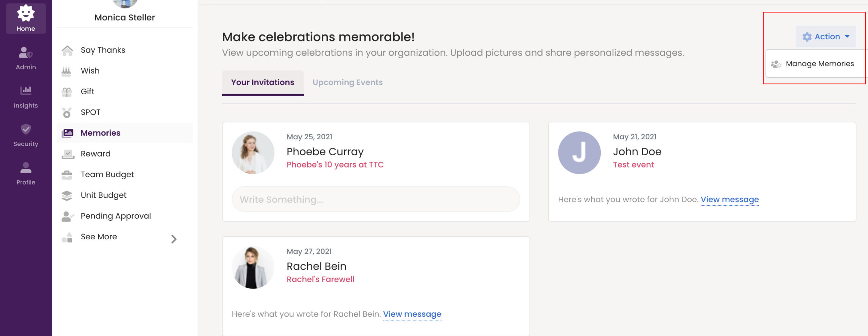The image size is (868, 336).
Task: Open the Action dropdown
Action: click(826, 37)
